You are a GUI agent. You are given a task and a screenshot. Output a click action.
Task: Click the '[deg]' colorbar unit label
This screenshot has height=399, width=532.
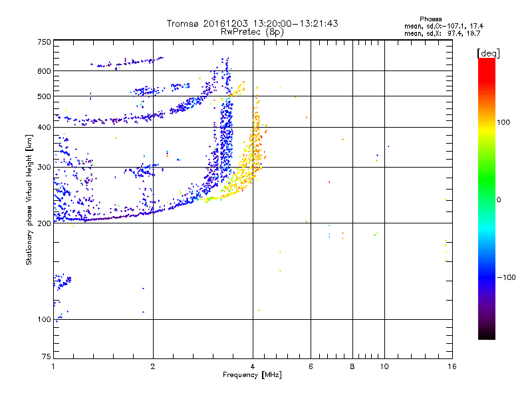[x=488, y=53]
